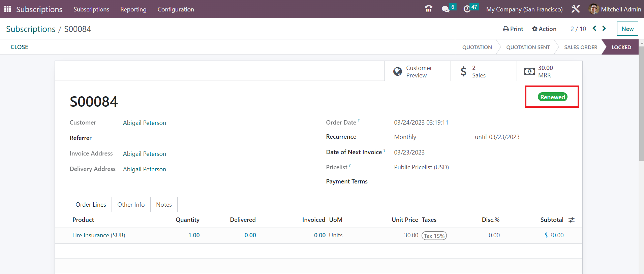Click the $ 30.00 subtotal cell
Screen dimensions: 644x274
tap(554, 235)
